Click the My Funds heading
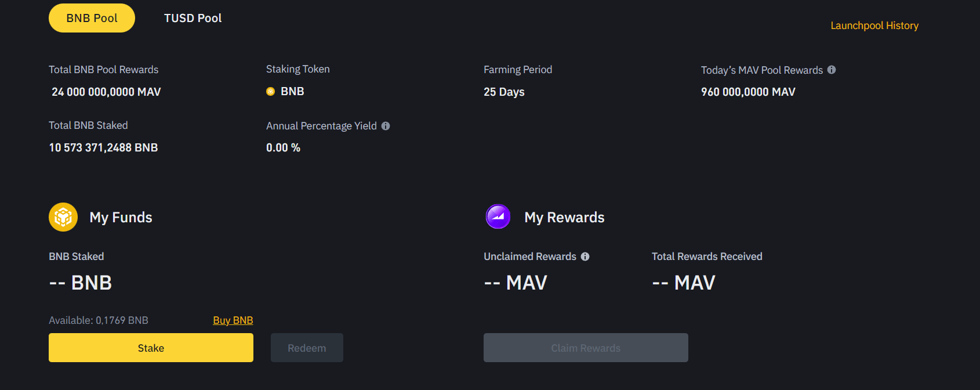Image resolution: width=980 pixels, height=390 pixels. point(121,217)
